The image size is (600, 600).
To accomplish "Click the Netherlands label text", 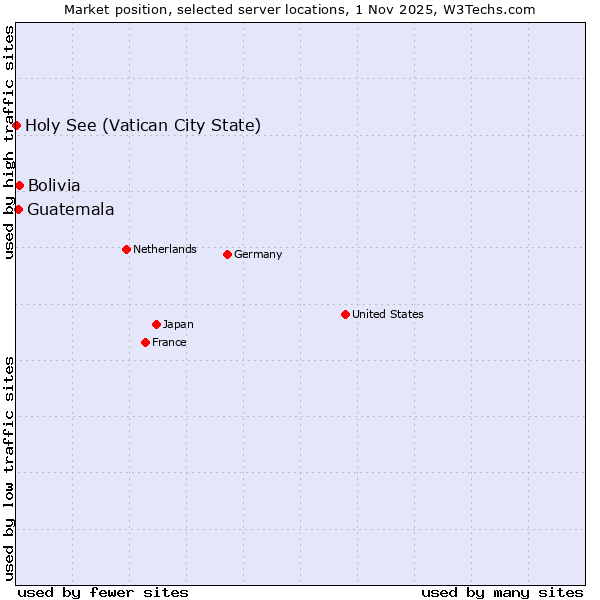I will 164,249.
